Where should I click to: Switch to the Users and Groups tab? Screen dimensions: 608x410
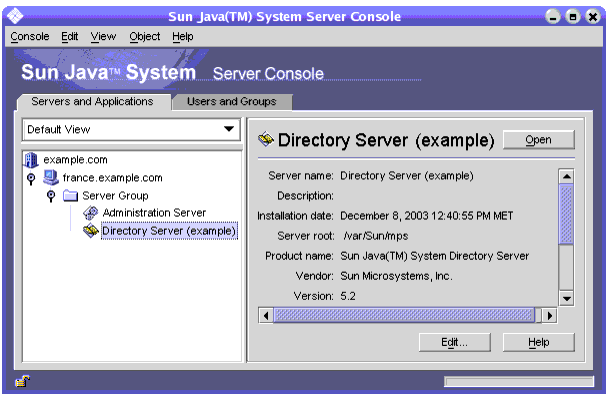coord(231,102)
